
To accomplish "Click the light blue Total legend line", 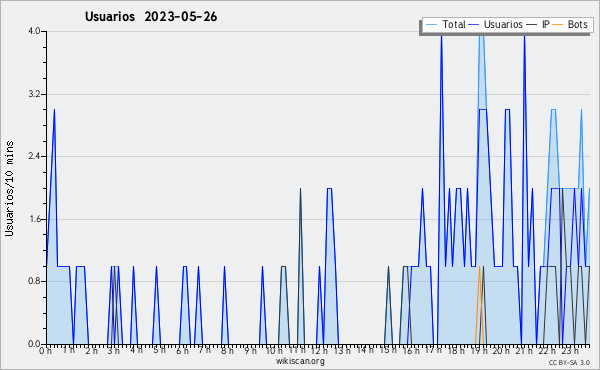I will coord(431,25).
